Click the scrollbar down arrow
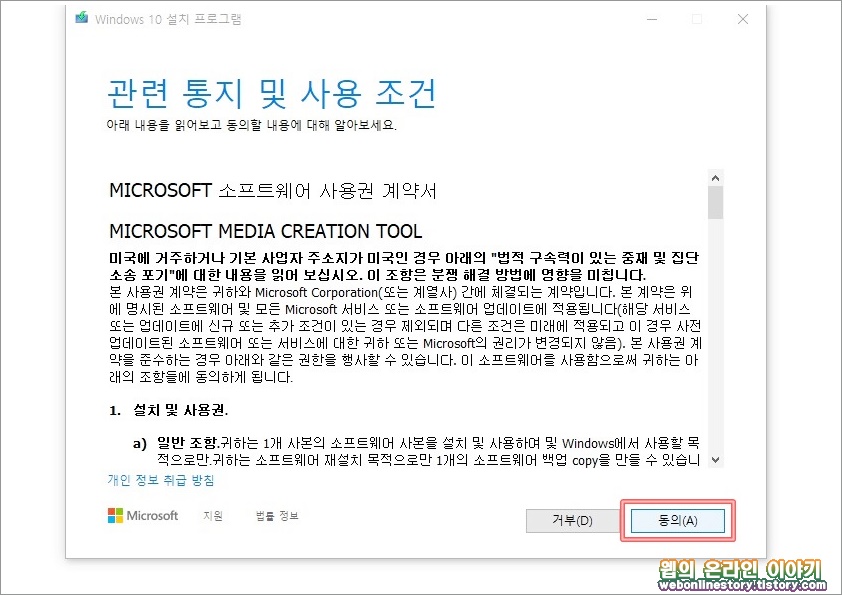Screen dimensions: 842x595 [715, 461]
